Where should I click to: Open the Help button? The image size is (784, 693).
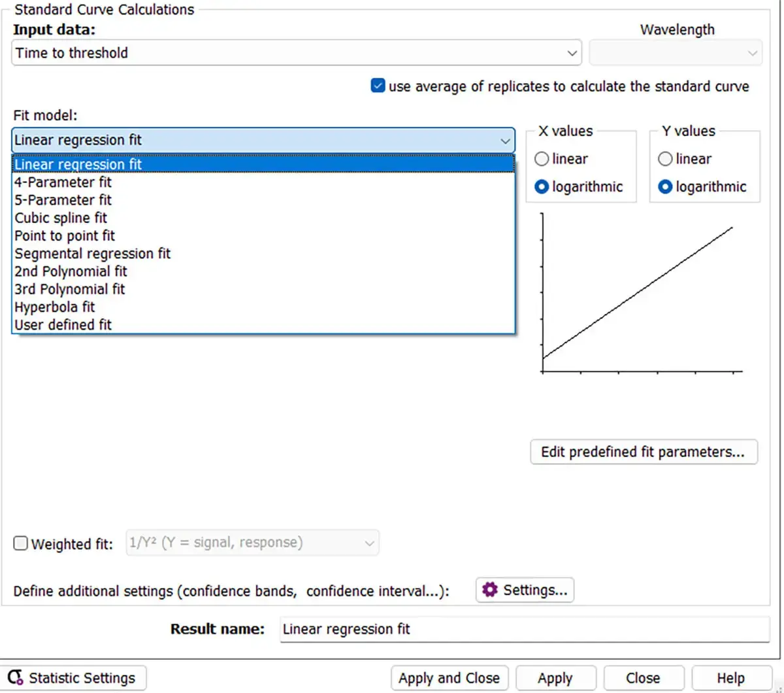click(x=730, y=678)
